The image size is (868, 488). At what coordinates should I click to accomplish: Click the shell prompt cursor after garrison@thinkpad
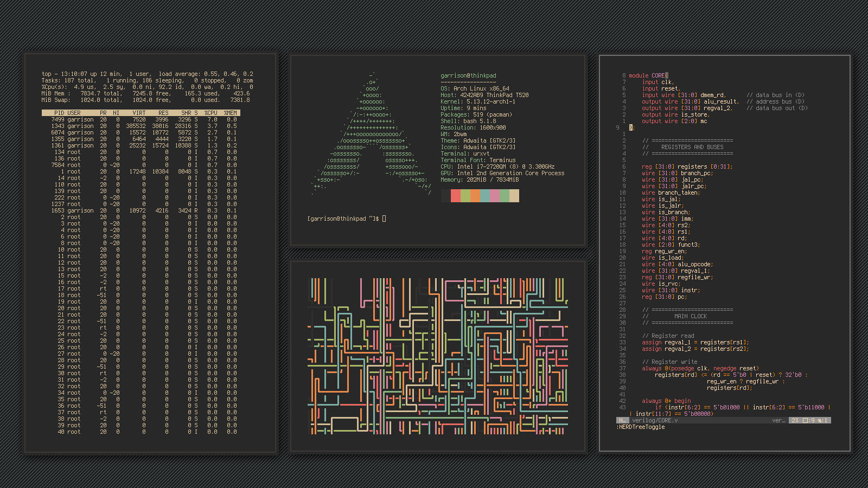pyautogui.click(x=384, y=219)
